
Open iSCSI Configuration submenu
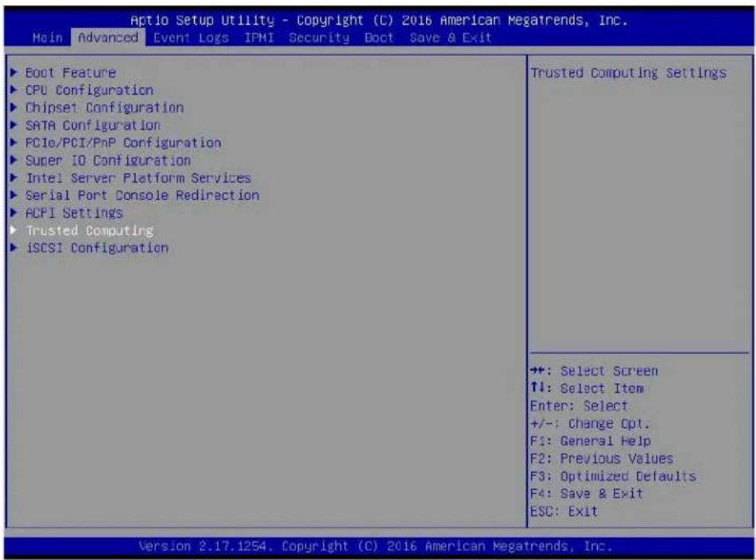[97, 248]
